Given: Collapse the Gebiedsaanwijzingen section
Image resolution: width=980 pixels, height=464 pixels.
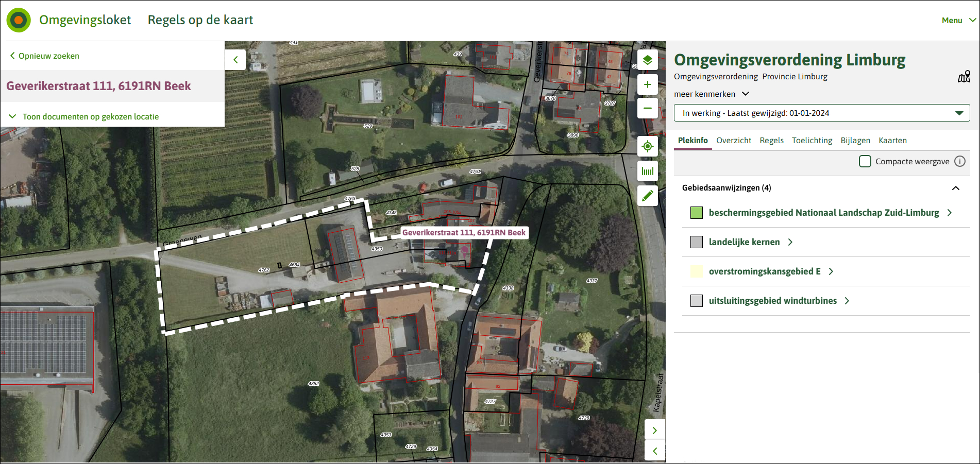Looking at the screenshot, I should (x=956, y=188).
